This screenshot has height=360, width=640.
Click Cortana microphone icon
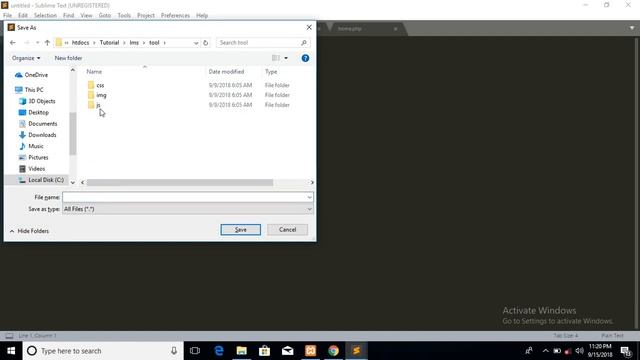(174, 351)
